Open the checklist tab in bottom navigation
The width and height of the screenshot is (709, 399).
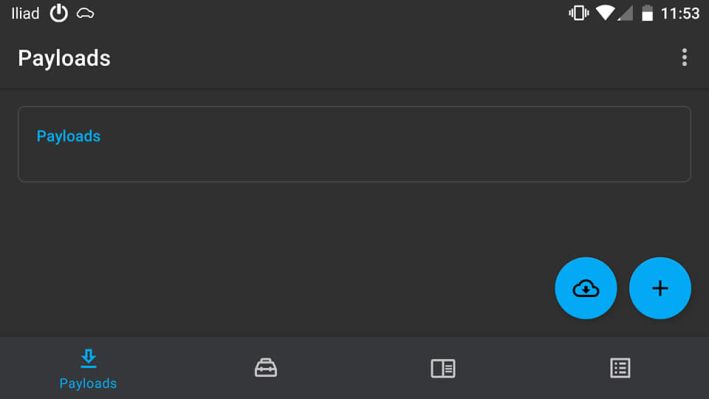coord(620,368)
